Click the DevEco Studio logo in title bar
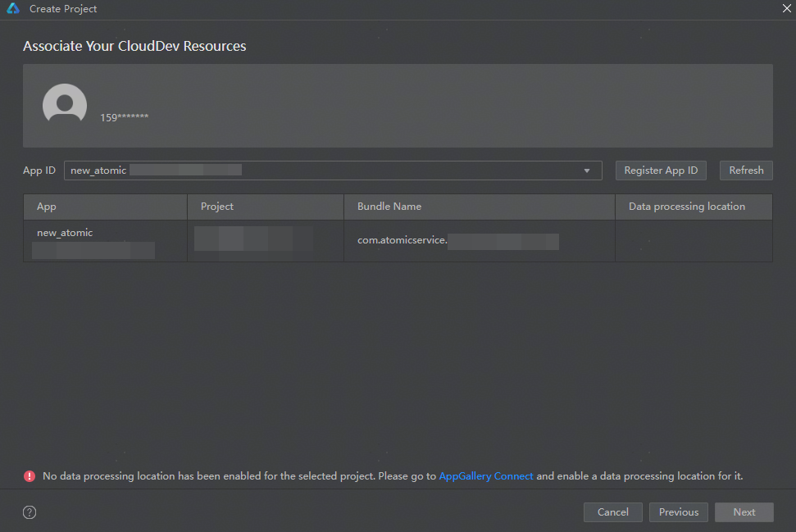Screen dimensions: 796x532 point(13,9)
